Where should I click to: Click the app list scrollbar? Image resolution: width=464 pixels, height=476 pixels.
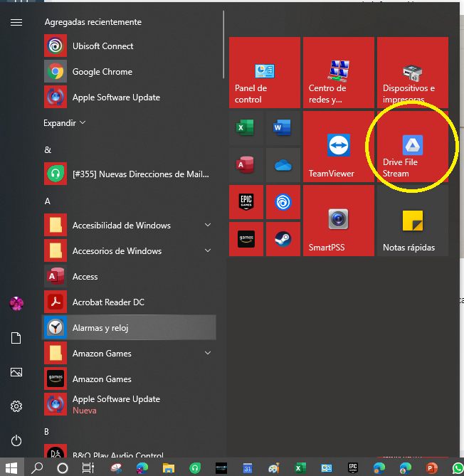[x=223, y=44]
